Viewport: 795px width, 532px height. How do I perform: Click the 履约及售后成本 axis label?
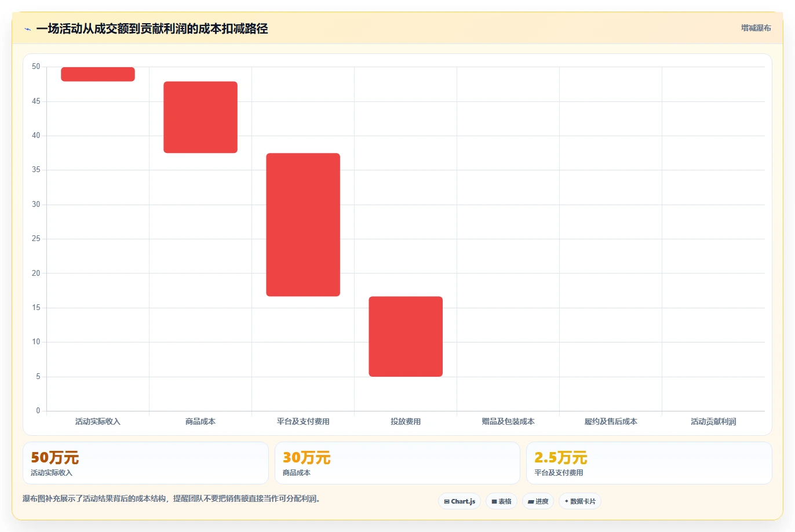point(611,422)
